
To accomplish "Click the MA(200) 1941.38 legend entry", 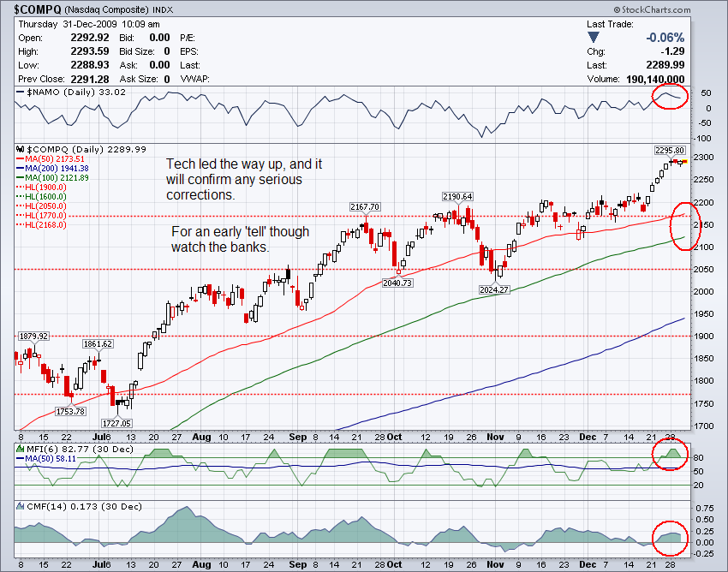I will (57, 168).
